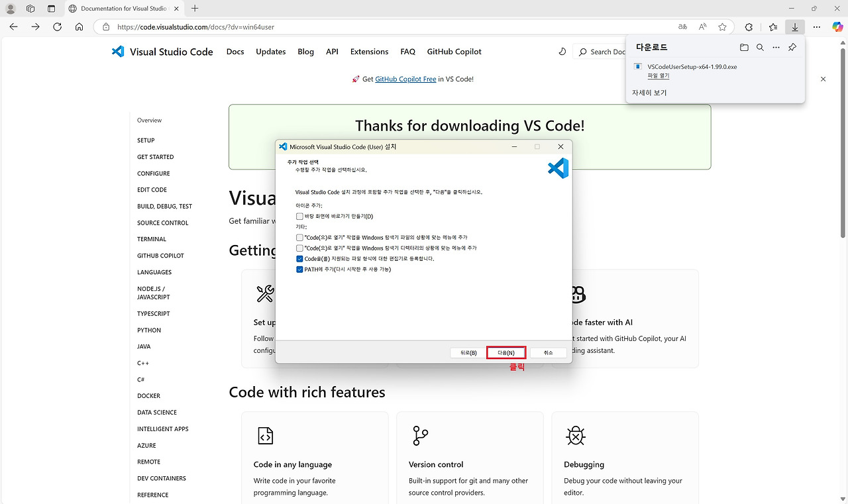Uncheck the PATH에 추가 option
Viewport: 848px width, 504px height.
point(299,269)
